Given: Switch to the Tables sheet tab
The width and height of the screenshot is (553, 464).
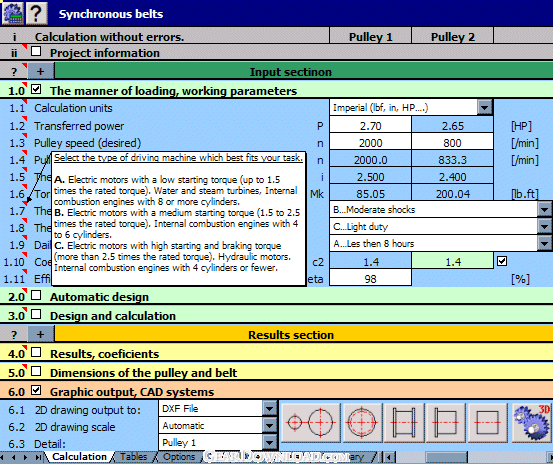Looking at the screenshot, I should [x=133, y=457].
